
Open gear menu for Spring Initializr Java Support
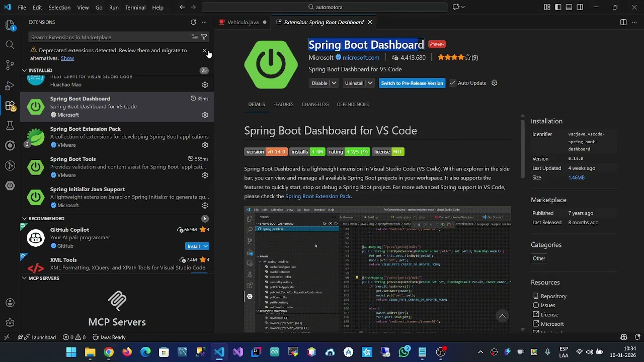205,206
